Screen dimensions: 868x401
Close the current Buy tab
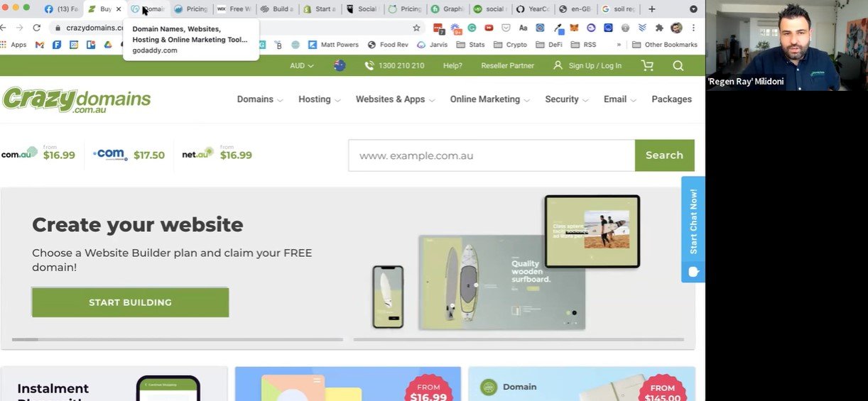[x=119, y=9]
